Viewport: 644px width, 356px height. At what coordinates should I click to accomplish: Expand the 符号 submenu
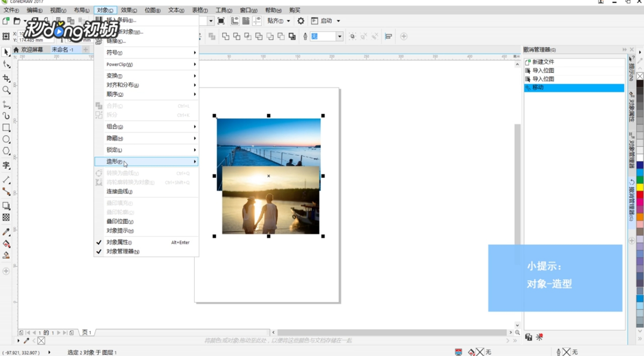(146, 53)
